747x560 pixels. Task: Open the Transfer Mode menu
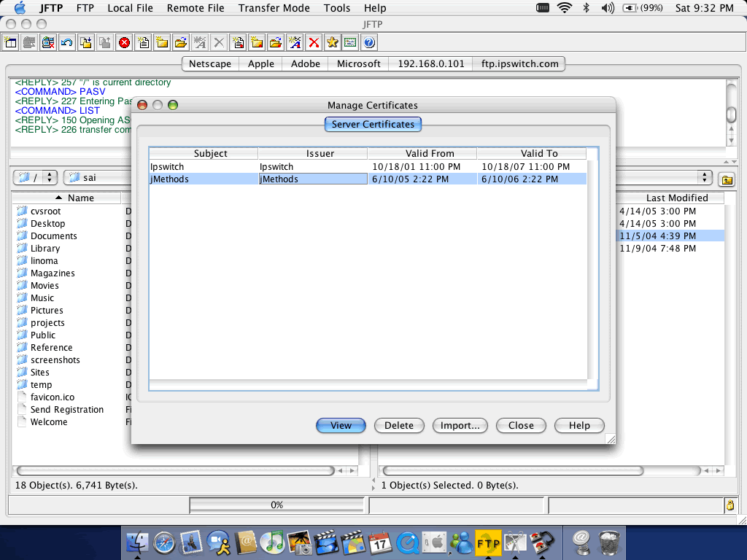(274, 8)
